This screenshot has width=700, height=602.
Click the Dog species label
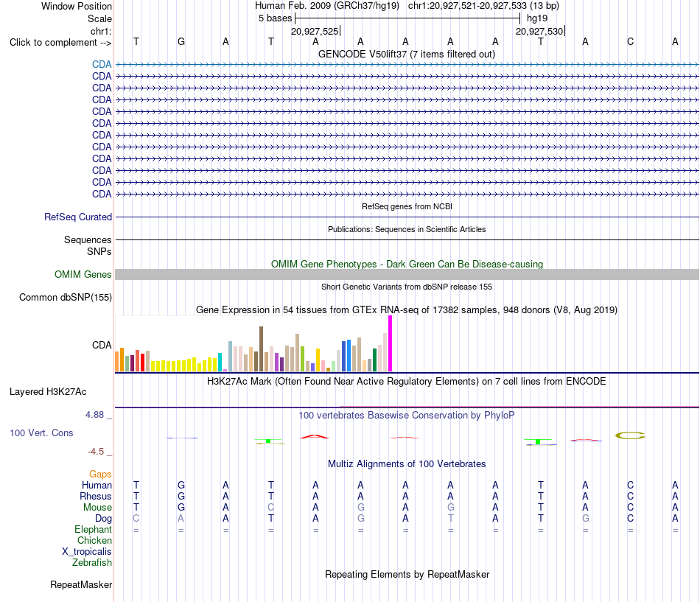coord(103,519)
